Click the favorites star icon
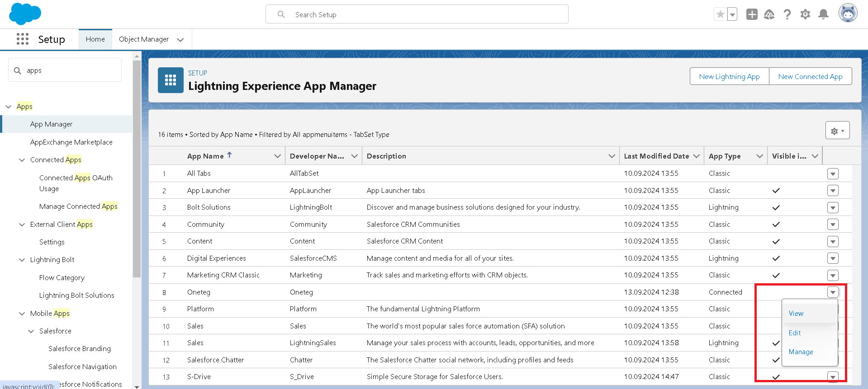The height and width of the screenshot is (389, 868). coord(720,14)
